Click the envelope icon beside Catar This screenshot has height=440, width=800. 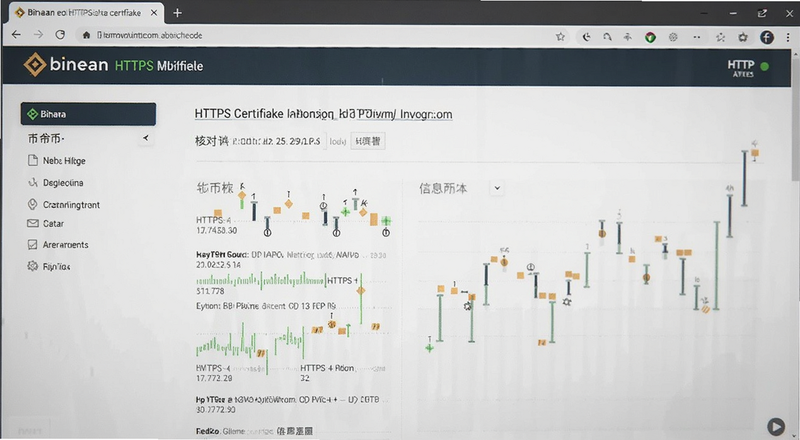(x=33, y=223)
